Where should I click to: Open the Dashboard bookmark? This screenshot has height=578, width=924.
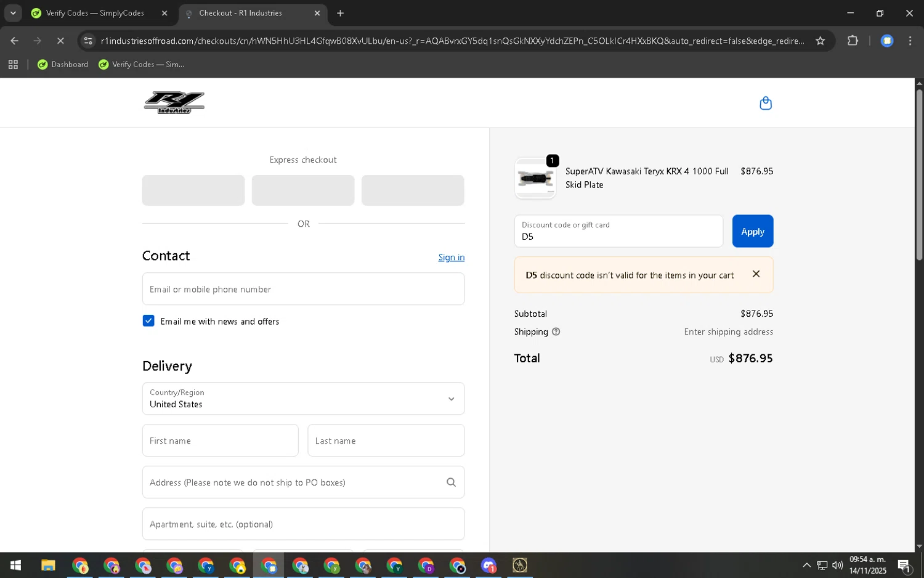63,64
